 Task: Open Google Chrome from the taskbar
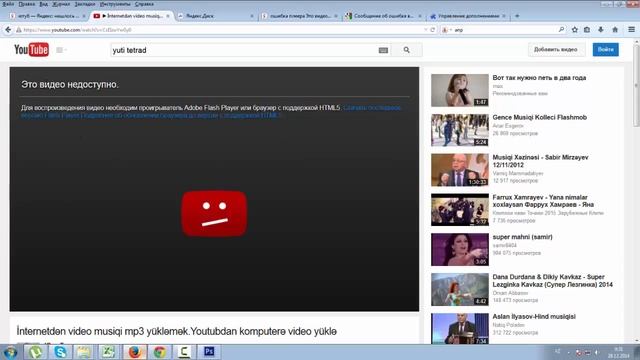coord(159,352)
